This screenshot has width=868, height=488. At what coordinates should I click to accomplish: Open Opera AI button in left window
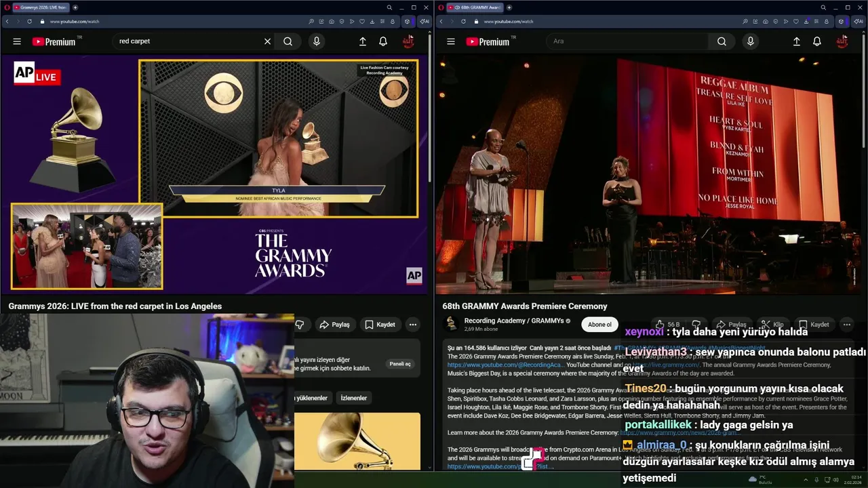point(425,22)
